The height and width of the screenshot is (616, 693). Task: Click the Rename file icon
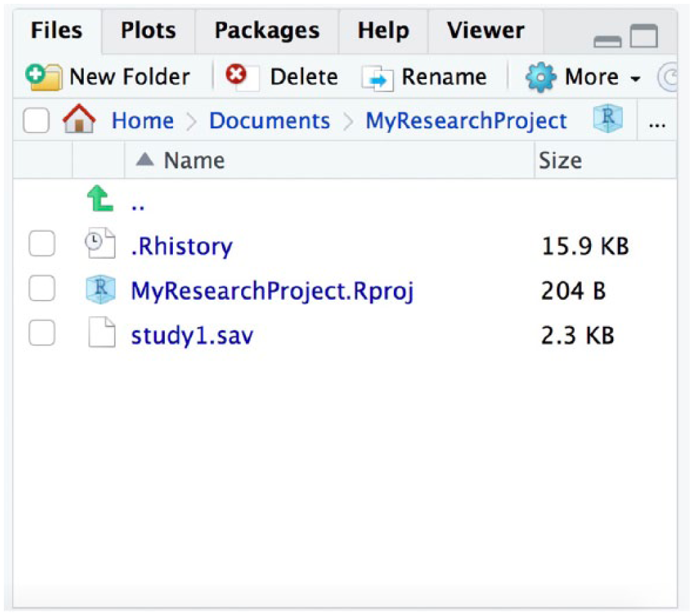(377, 78)
